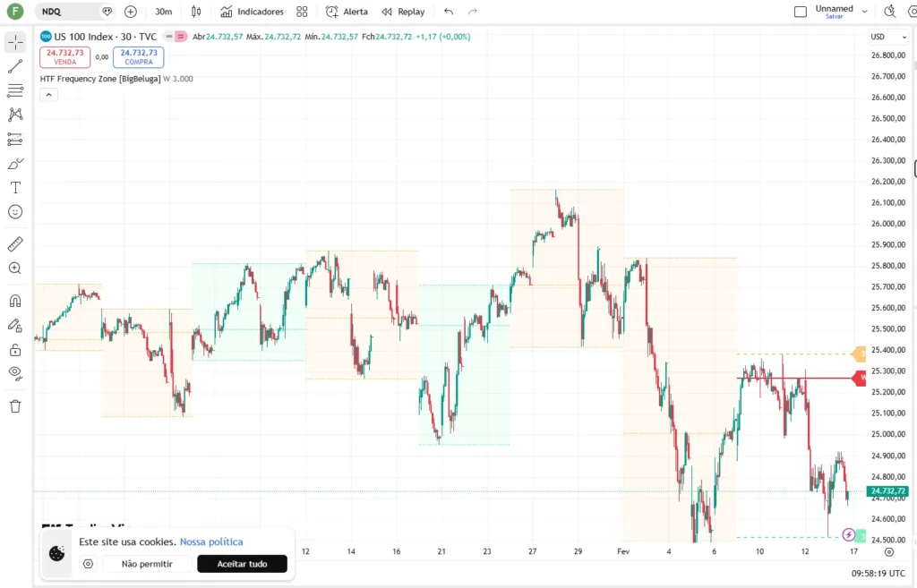Screen dimensions: 917x588
Task: Accept cookies with Aceitar tudo
Action: (242, 564)
